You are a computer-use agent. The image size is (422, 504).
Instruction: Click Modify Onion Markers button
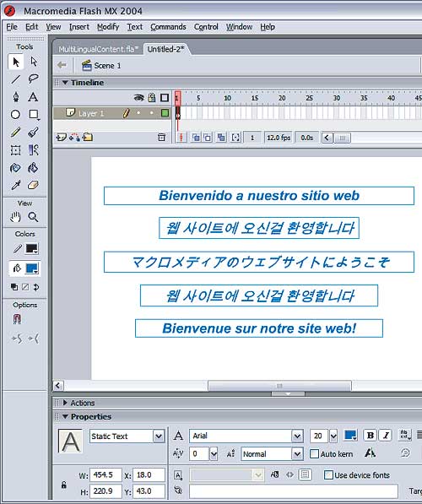[235, 138]
